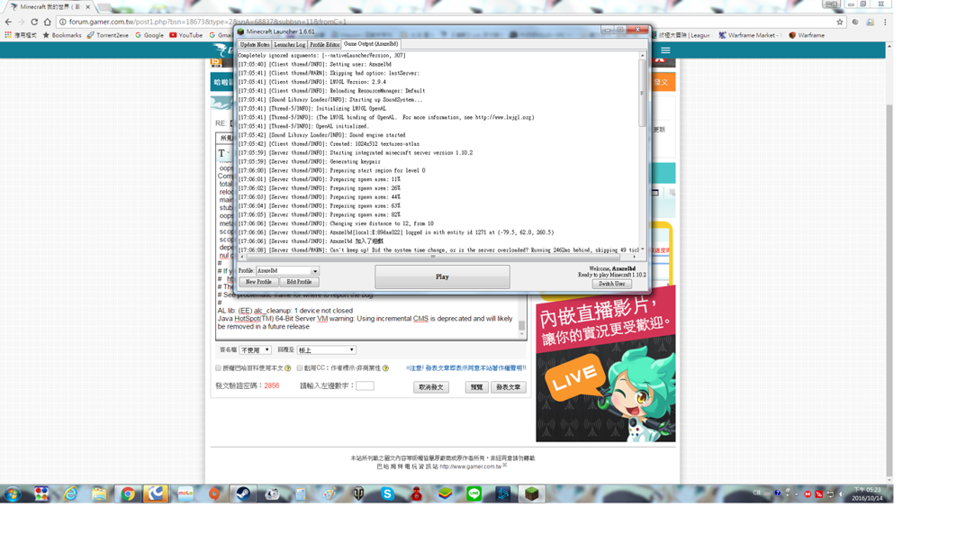Select the Game Output tab
966x544 pixels.
point(370,44)
